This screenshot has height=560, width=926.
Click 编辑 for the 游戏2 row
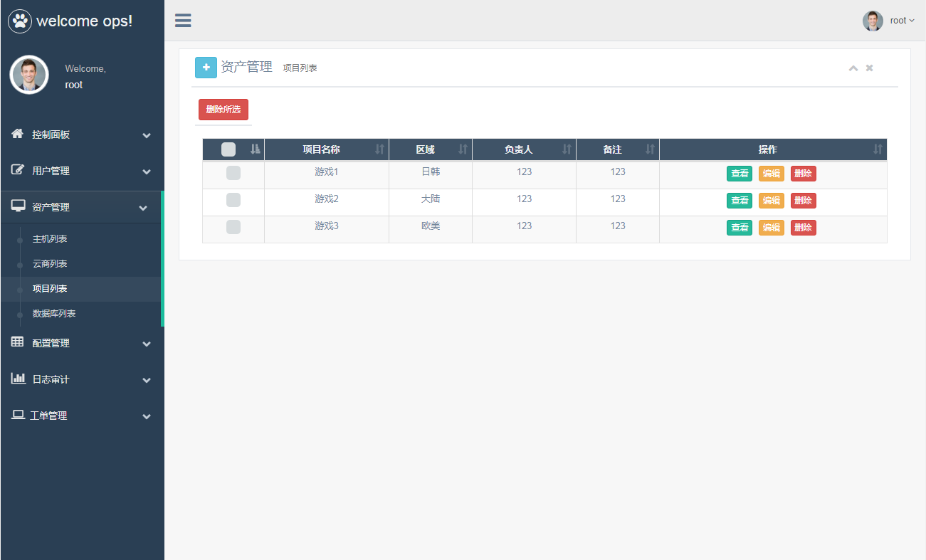coord(772,201)
